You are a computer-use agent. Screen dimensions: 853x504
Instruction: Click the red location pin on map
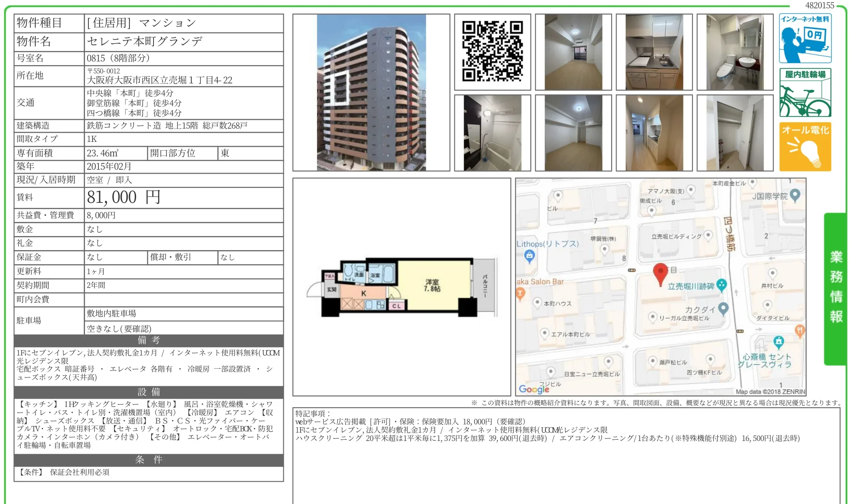(660, 274)
